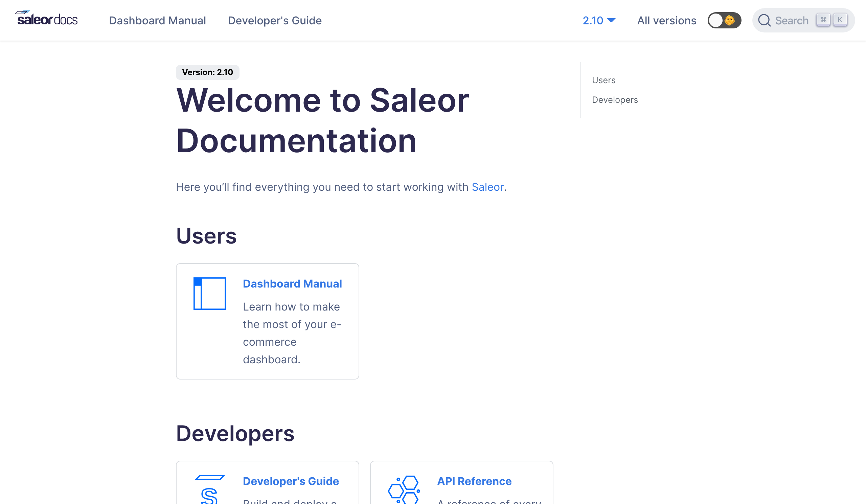
Task: Toggle dark mode switch
Action: (x=724, y=20)
